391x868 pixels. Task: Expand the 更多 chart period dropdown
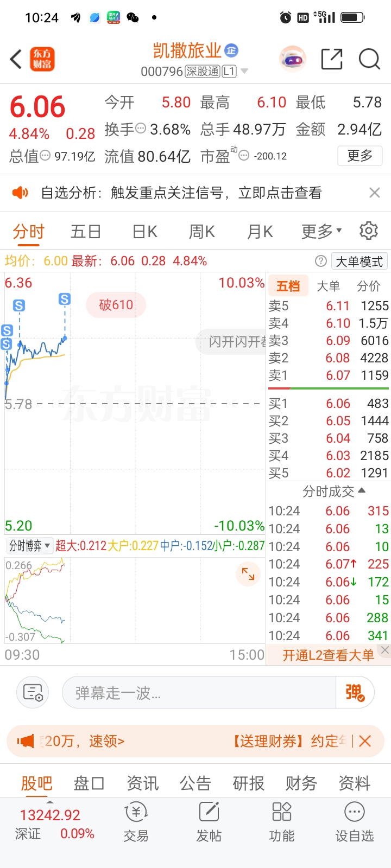click(321, 232)
